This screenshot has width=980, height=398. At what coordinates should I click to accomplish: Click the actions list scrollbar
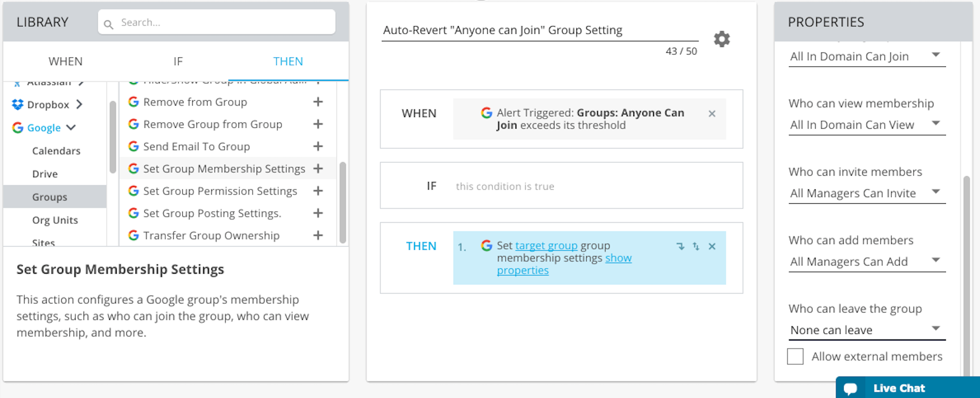point(343,202)
